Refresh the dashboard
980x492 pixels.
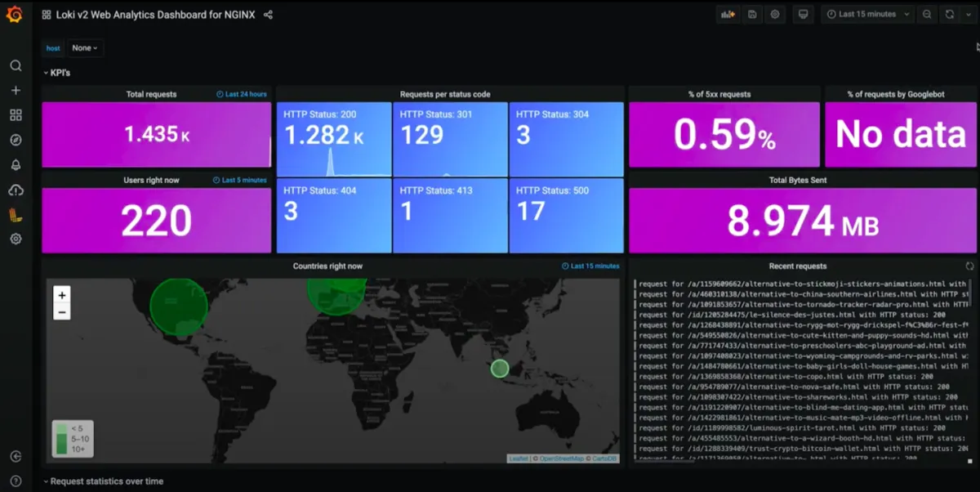[x=949, y=14]
